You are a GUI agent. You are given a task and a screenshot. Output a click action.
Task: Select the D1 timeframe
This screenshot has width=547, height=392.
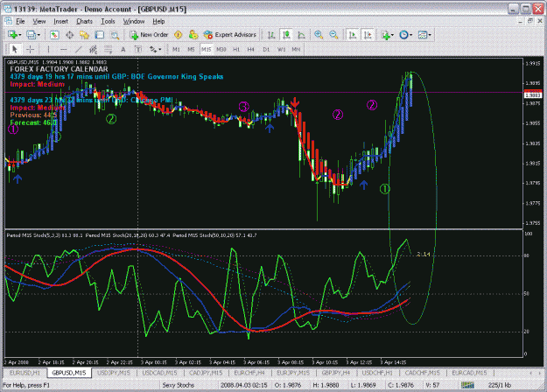[x=266, y=50]
